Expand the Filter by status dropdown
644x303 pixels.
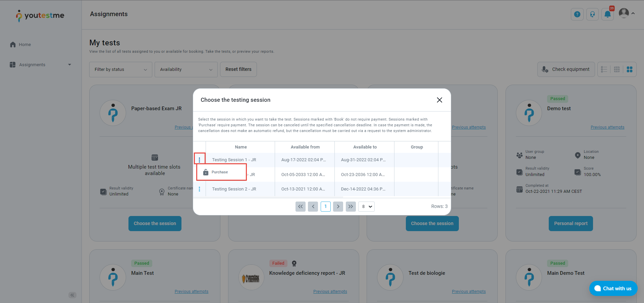(120, 70)
